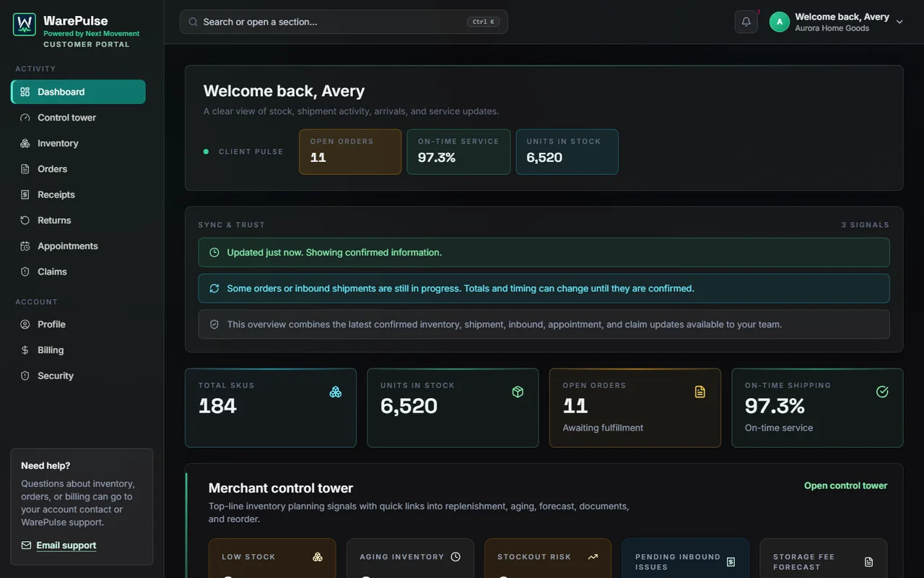
Task: Open Returns section
Action: (79, 220)
